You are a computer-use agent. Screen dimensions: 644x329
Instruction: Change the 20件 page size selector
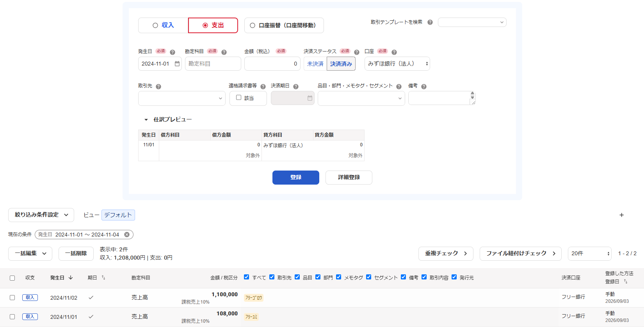[590, 254]
